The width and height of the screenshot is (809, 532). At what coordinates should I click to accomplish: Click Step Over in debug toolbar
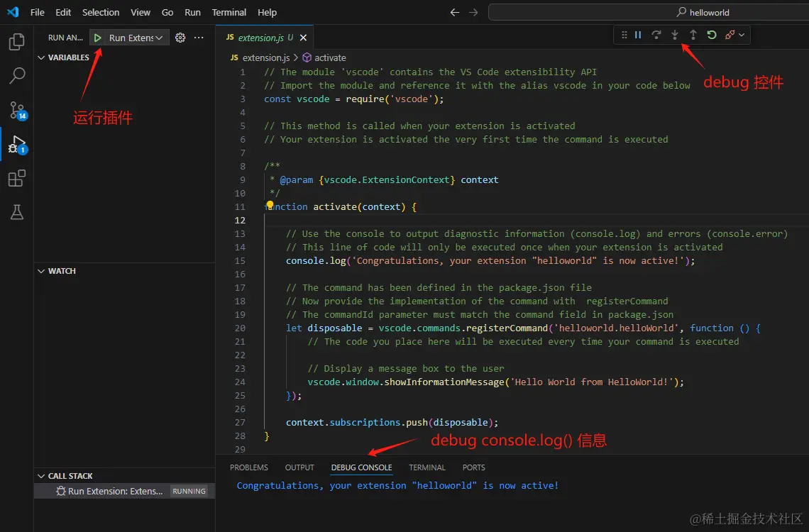(x=656, y=35)
